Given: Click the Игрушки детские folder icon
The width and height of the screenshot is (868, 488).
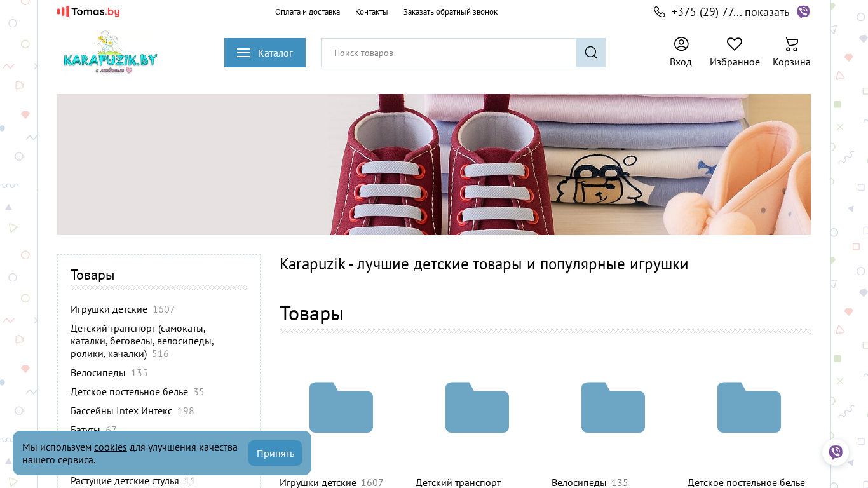Looking at the screenshot, I should pos(341,407).
